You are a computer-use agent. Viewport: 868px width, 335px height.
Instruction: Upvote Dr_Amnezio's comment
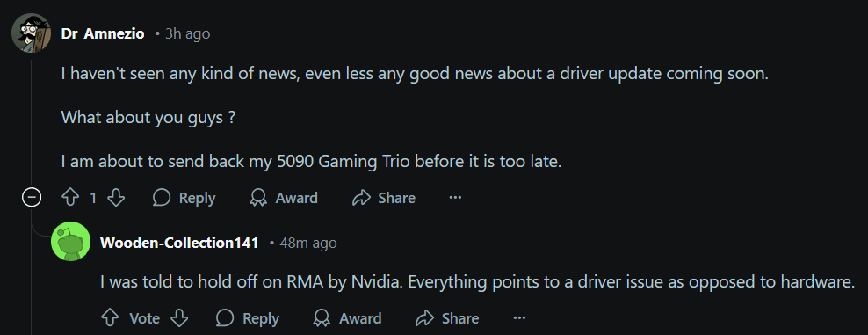pos(70,198)
